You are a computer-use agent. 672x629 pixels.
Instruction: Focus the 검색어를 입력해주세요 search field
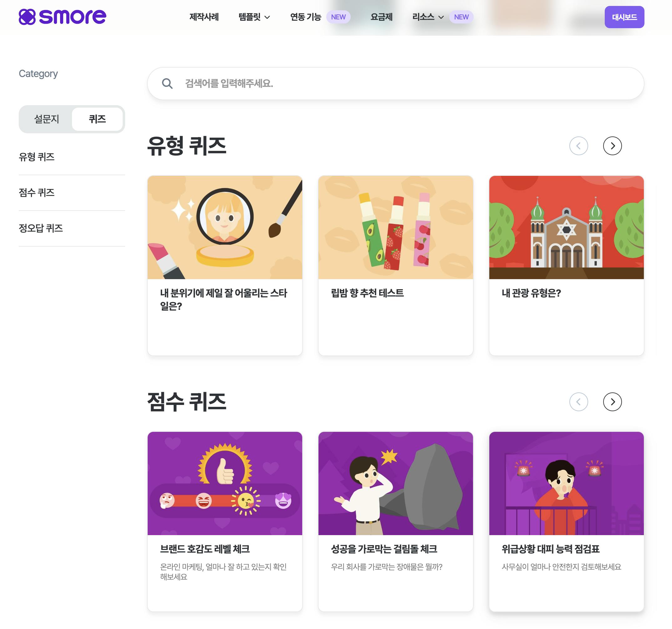(395, 84)
